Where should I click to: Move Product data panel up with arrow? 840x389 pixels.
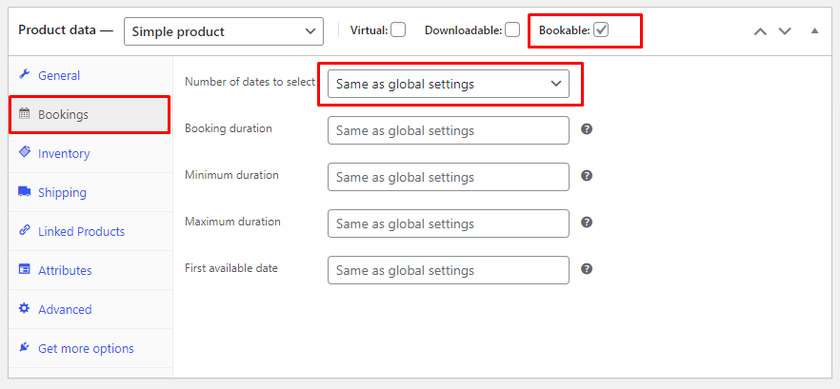click(760, 31)
